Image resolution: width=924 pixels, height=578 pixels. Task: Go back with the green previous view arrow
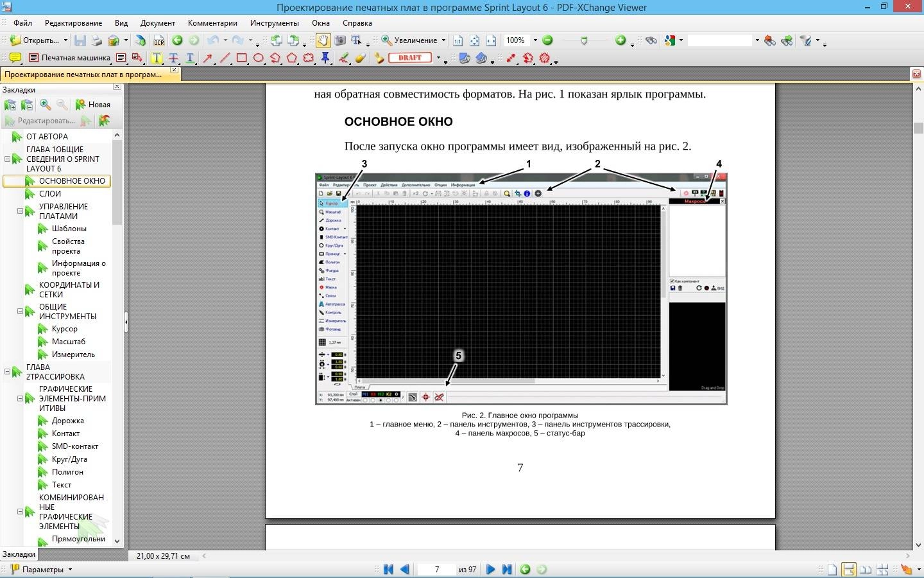[177, 40]
